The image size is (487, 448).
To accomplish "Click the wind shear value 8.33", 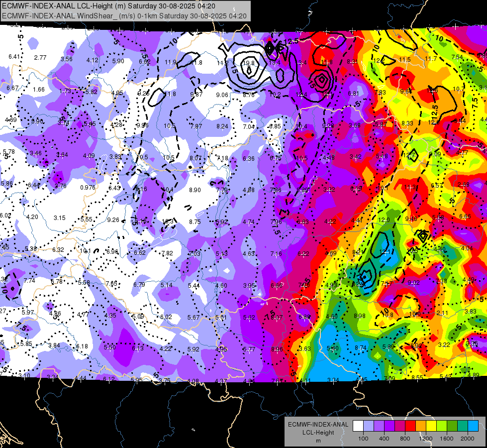I will pos(407,123).
